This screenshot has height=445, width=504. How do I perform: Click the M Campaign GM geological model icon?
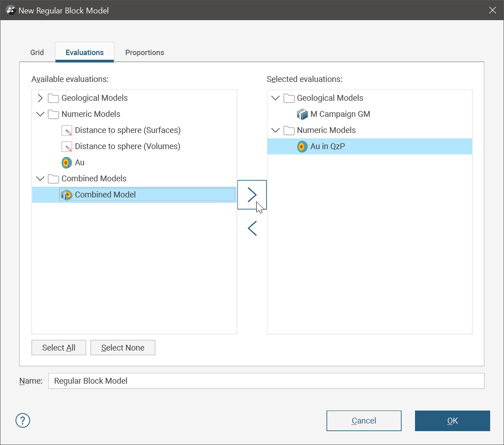click(x=302, y=114)
